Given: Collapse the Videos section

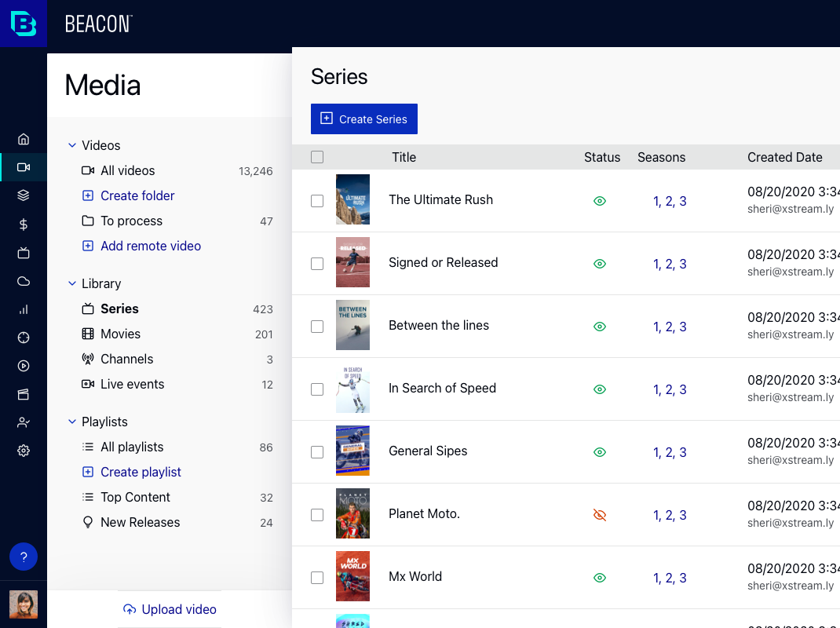Looking at the screenshot, I should click(x=72, y=145).
